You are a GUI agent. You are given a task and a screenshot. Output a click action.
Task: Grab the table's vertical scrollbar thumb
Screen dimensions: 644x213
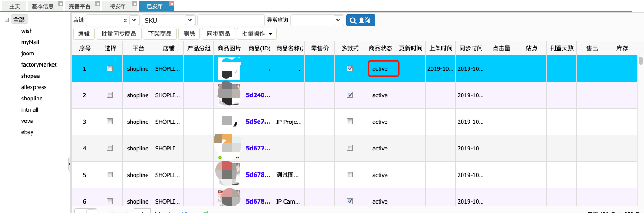pyautogui.click(x=640, y=61)
